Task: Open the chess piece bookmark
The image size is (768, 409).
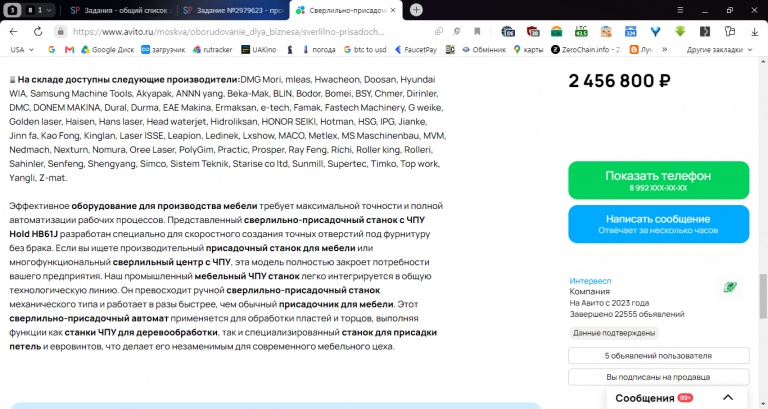Action: click(290, 49)
